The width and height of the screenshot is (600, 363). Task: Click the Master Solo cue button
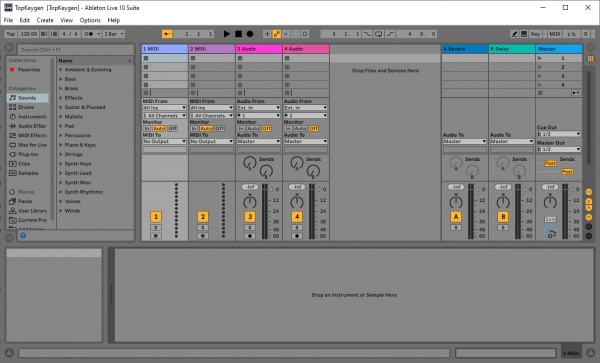click(550, 219)
